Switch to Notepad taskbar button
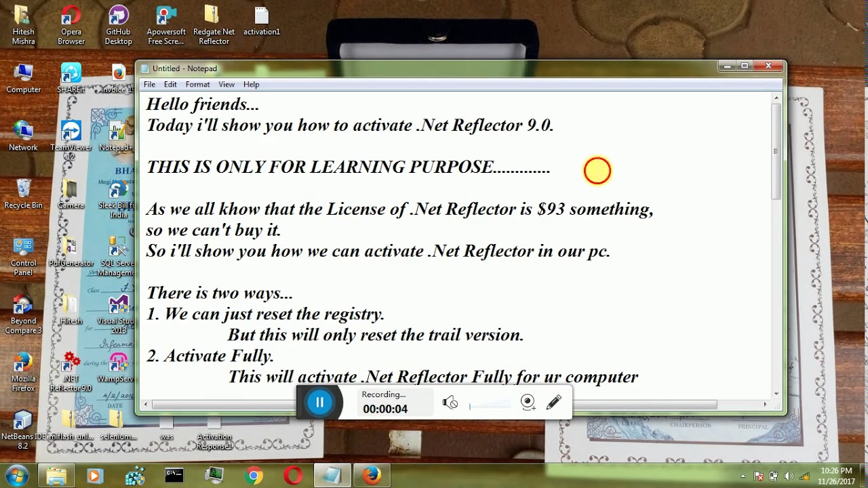Image resolution: width=868 pixels, height=488 pixels. 332,476
